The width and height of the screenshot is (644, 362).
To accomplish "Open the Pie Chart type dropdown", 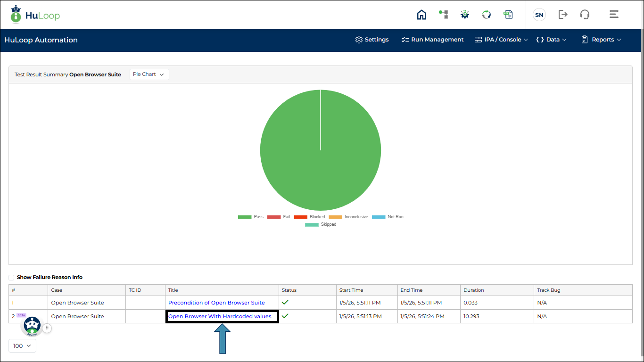I will [149, 74].
